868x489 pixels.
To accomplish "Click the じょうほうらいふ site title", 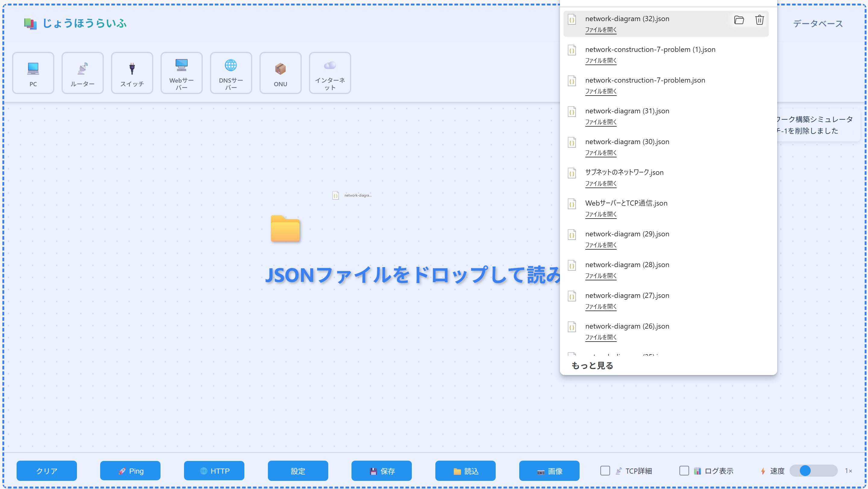I will click(84, 23).
